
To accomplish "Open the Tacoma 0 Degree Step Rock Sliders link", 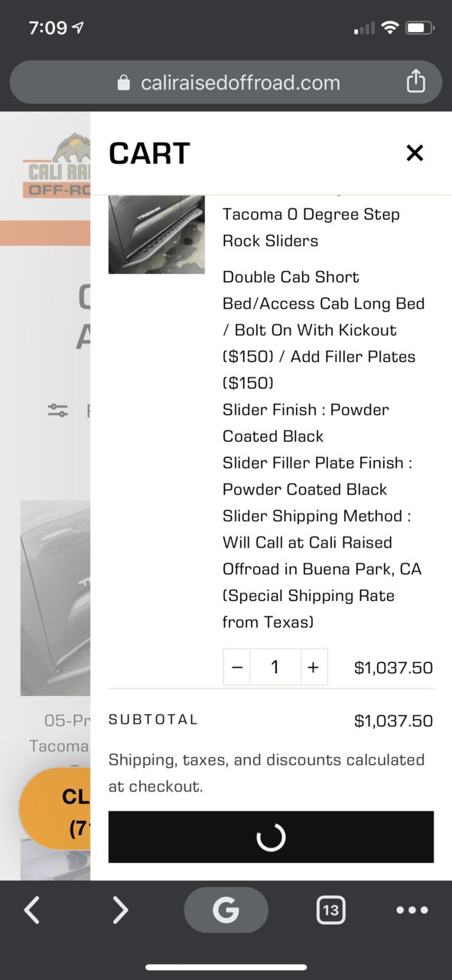I will click(x=311, y=227).
